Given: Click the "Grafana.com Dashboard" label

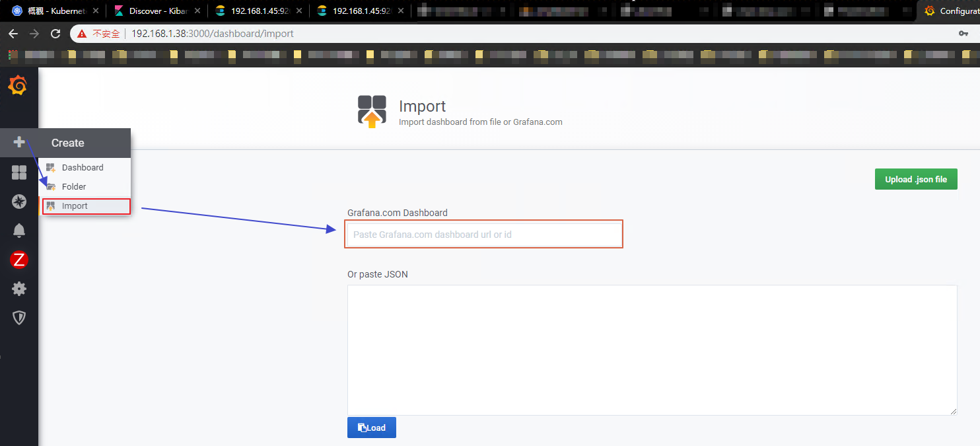Looking at the screenshot, I should 398,213.
